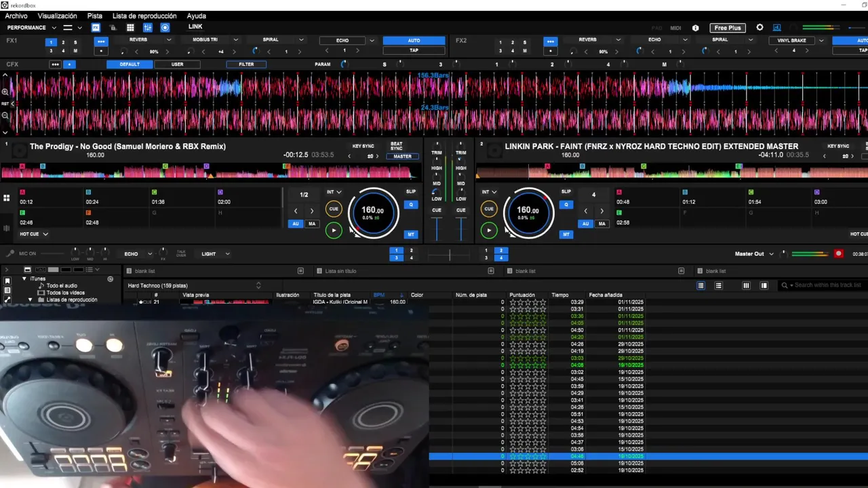This screenshot has height=488, width=868.
Task: Zoom in the waveform with magnifier plus
Action: pos(5,91)
